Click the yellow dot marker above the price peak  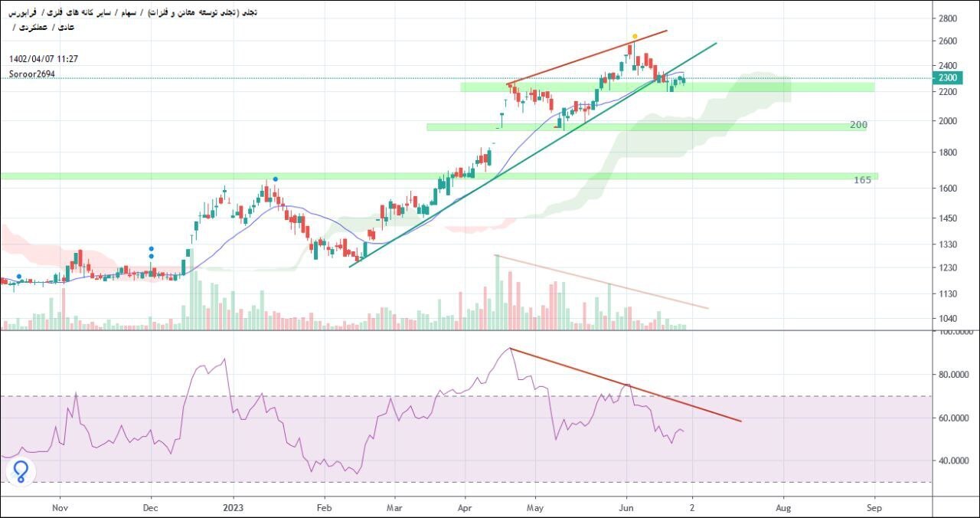tap(635, 37)
